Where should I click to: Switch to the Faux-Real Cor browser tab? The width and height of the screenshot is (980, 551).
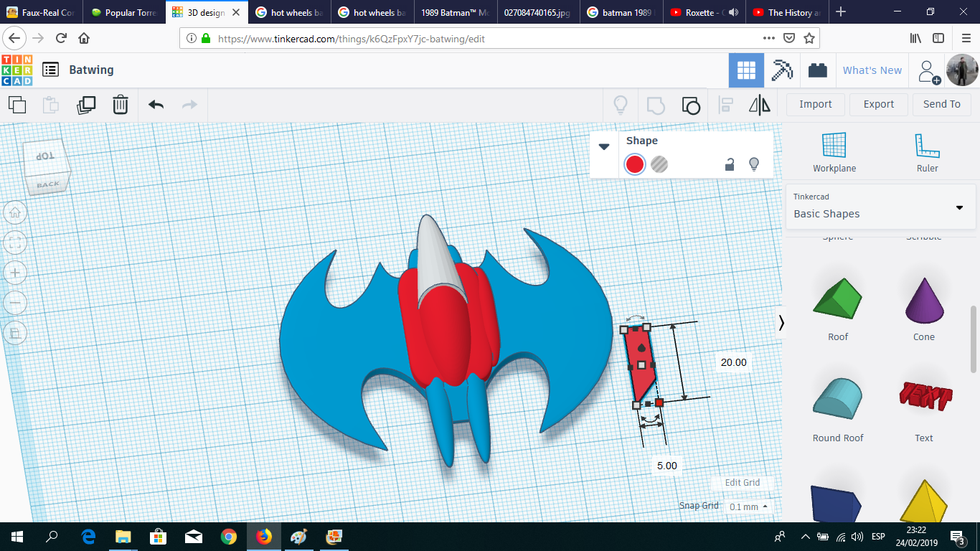(42, 12)
